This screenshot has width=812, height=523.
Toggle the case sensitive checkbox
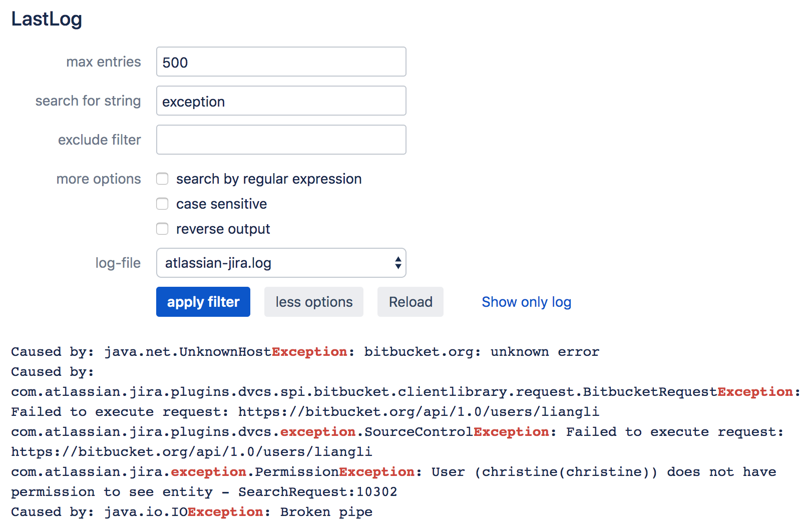pos(162,204)
